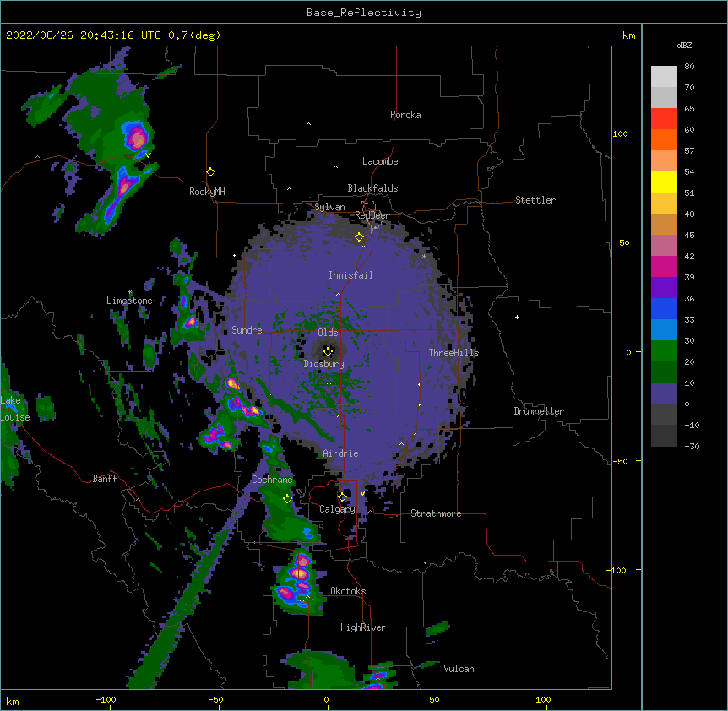728x711 pixels.
Task: Click the yellow diamond marker above RockyMH
Action: [x=211, y=172]
